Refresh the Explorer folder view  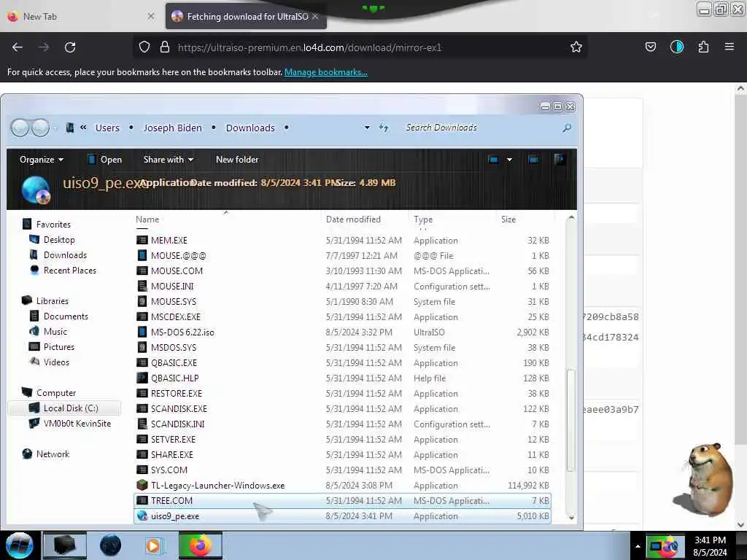(384, 128)
